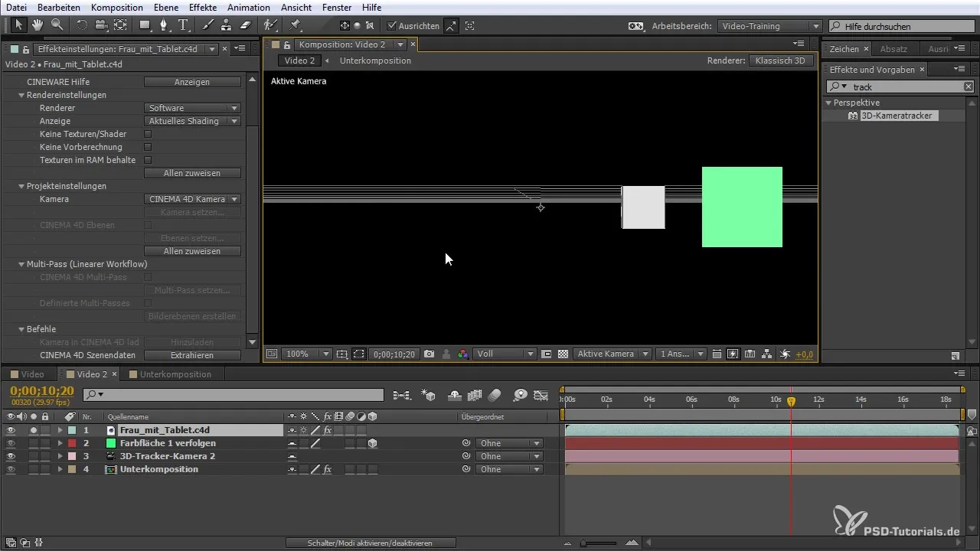
Task: Click the show channel color icon
Action: click(462, 354)
